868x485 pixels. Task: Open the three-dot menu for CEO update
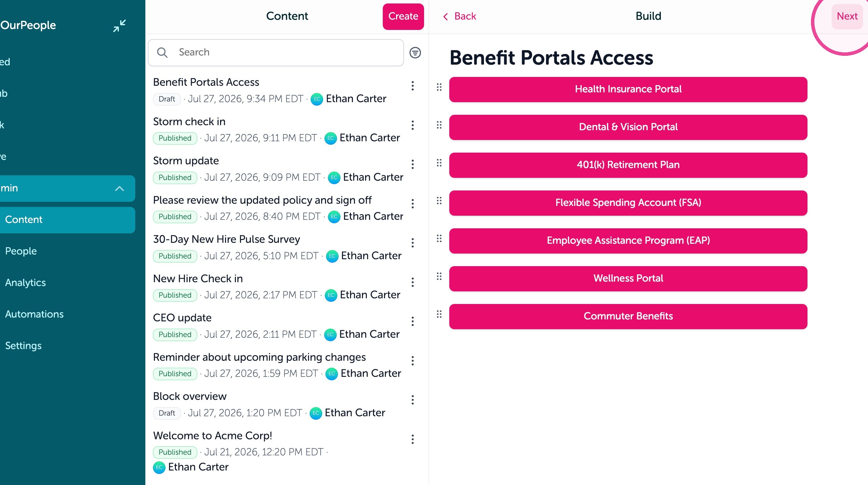[412, 322]
